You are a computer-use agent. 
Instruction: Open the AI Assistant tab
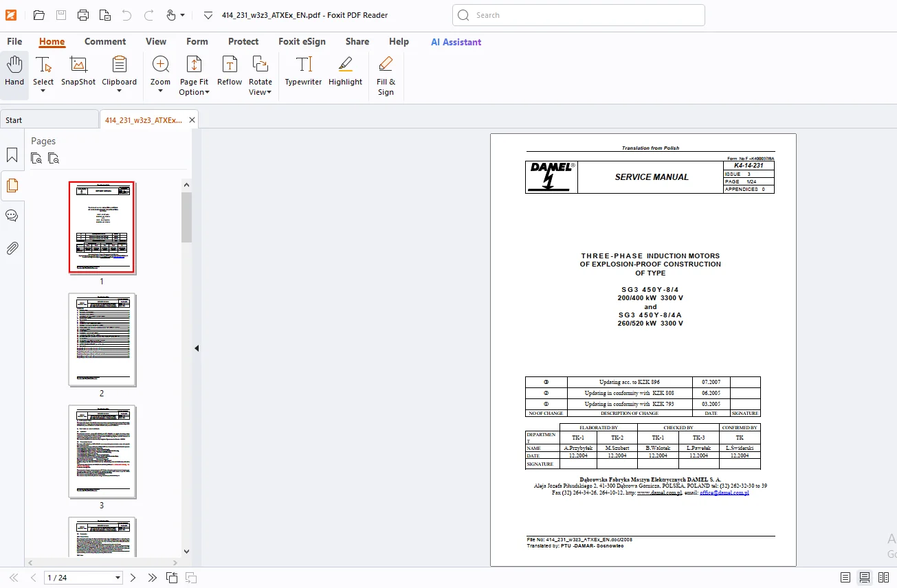click(456, 42)
